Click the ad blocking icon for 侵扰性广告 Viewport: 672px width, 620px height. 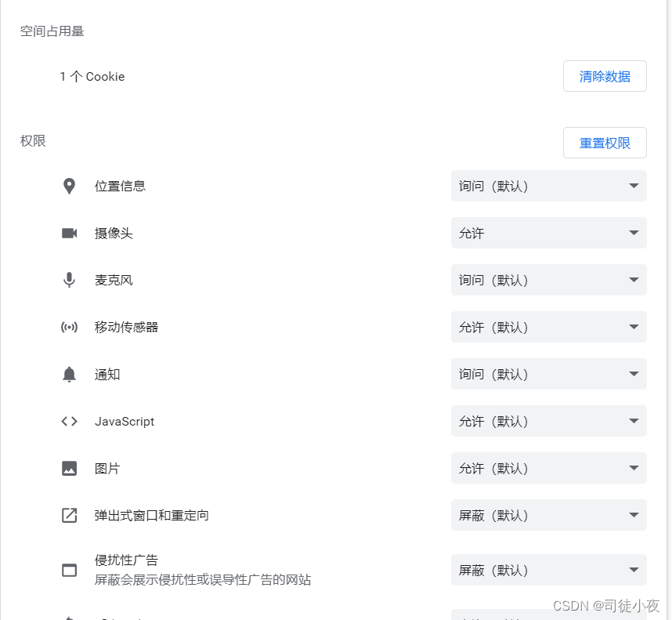click(x=69, y=570)
